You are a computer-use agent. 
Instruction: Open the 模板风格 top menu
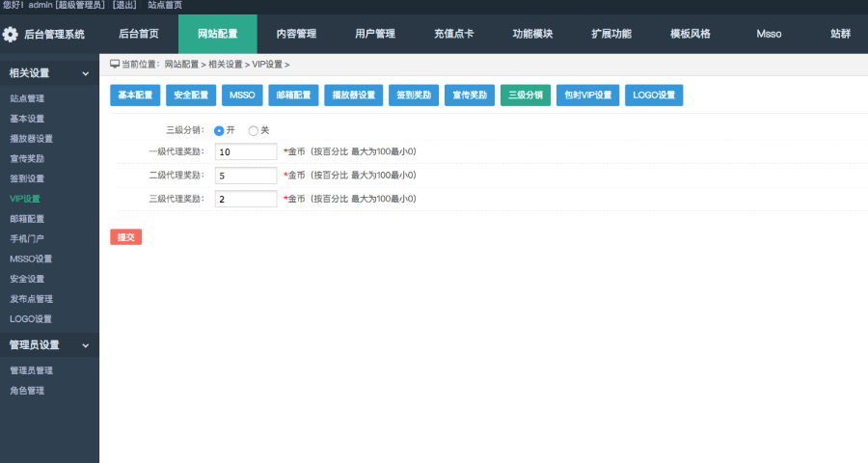point(690,34)
